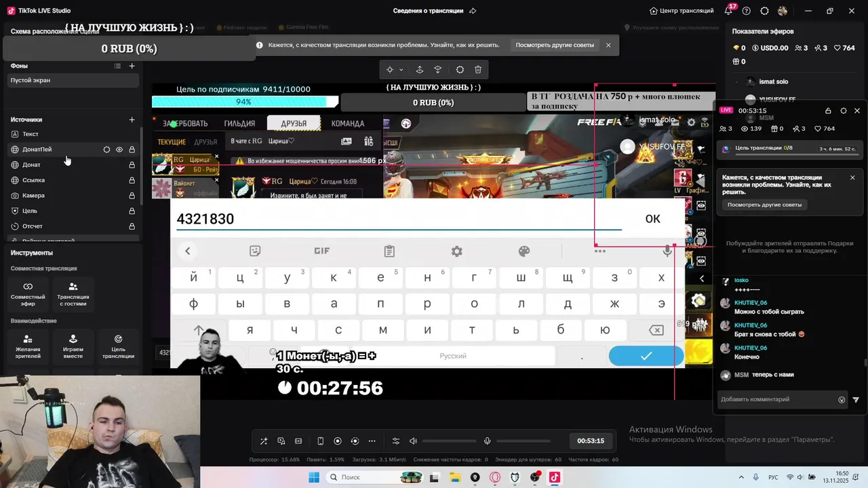
Task: Open ДонатПей source settings gear
Action: pyautogui.click(x=106, y=150)
